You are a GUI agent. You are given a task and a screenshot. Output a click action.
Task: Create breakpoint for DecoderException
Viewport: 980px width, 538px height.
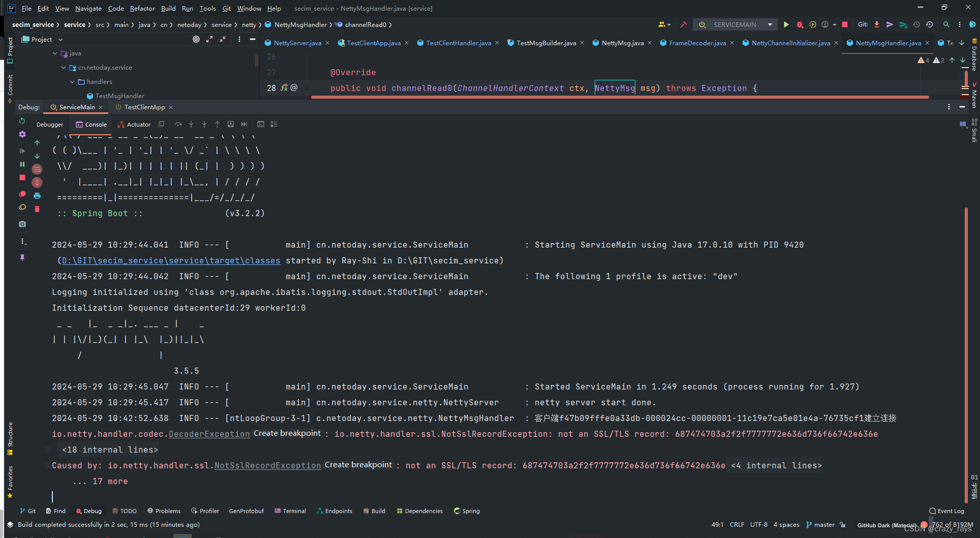[x=287, y=433]
